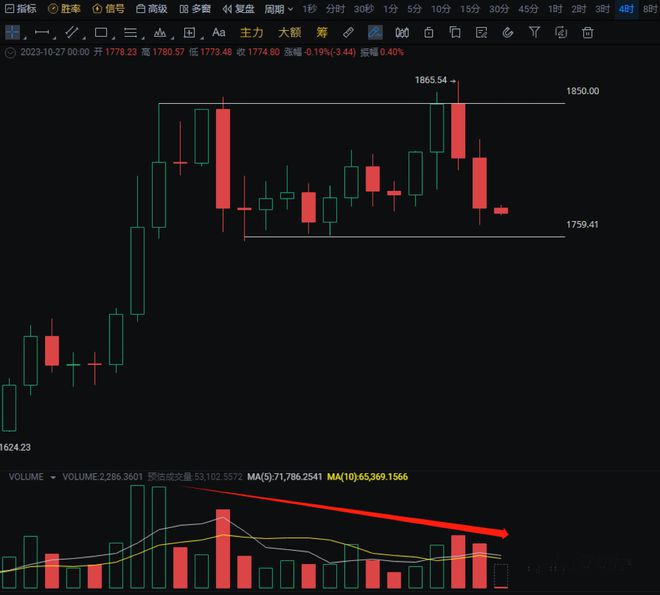660x595 pixels.
Task: Click the 复盘 replay button
Action: [x=239, y=8]
